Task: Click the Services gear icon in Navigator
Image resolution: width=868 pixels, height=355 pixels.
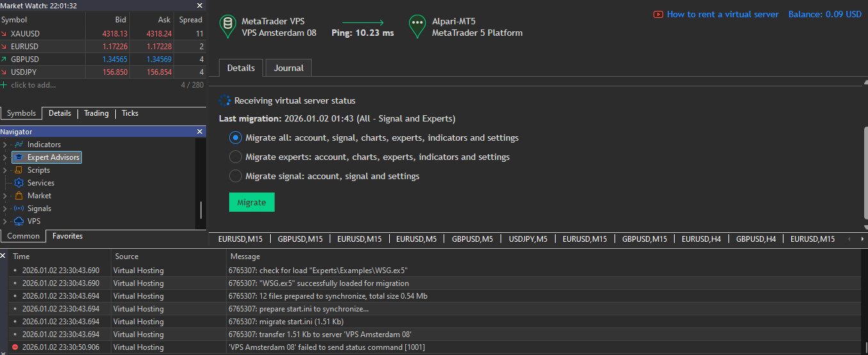Action: click(19, 183)
